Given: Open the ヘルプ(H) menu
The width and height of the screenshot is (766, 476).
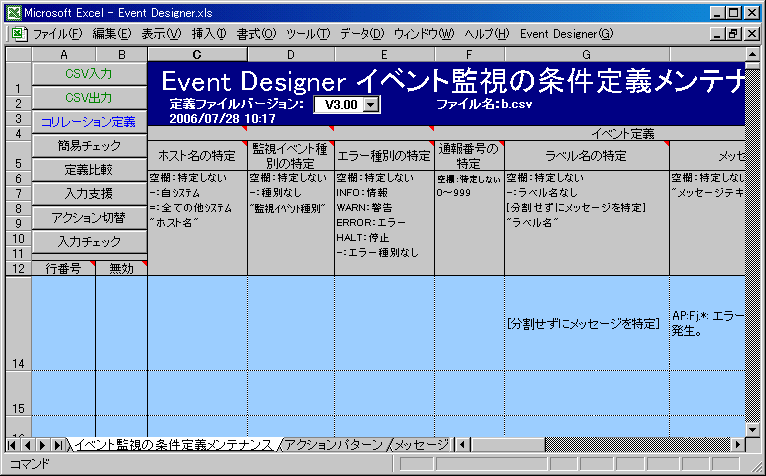Looking at the screenshot, I should pos(487,34).
